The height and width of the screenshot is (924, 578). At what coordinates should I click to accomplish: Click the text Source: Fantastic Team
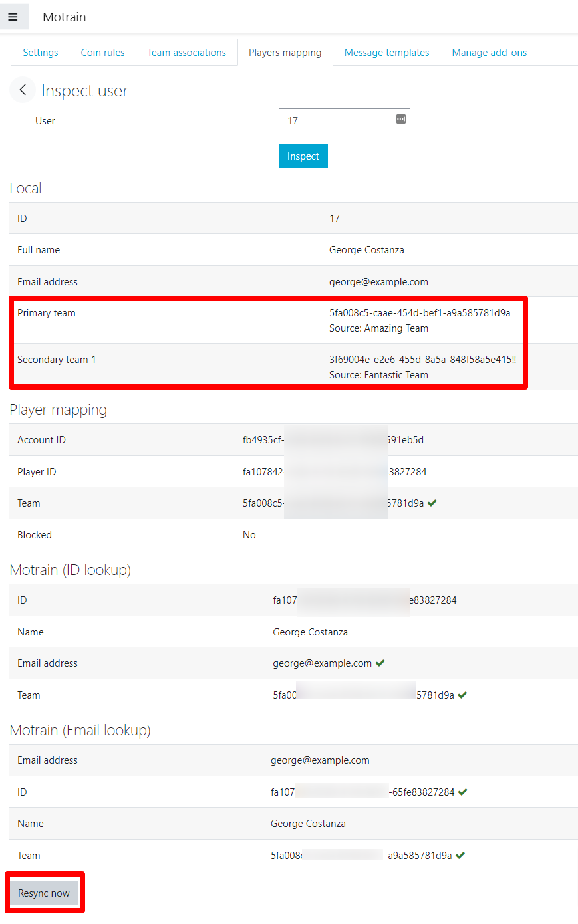pos(378,375)
